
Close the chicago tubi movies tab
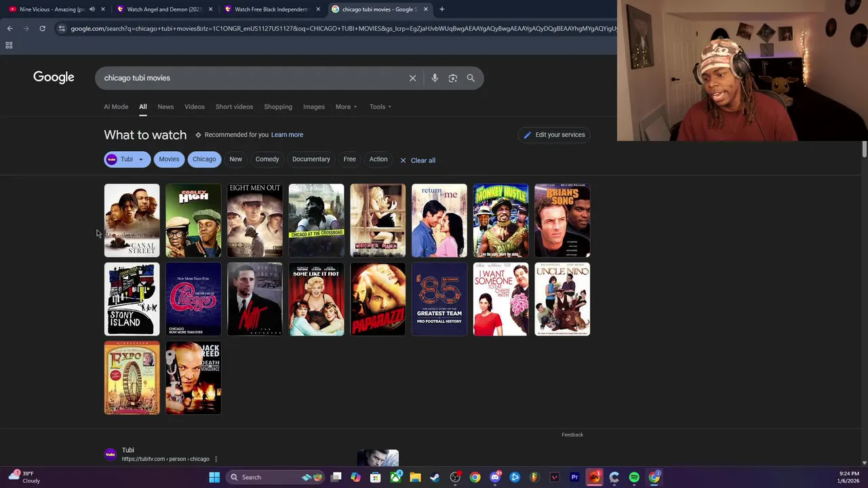(x=425, y=9)
